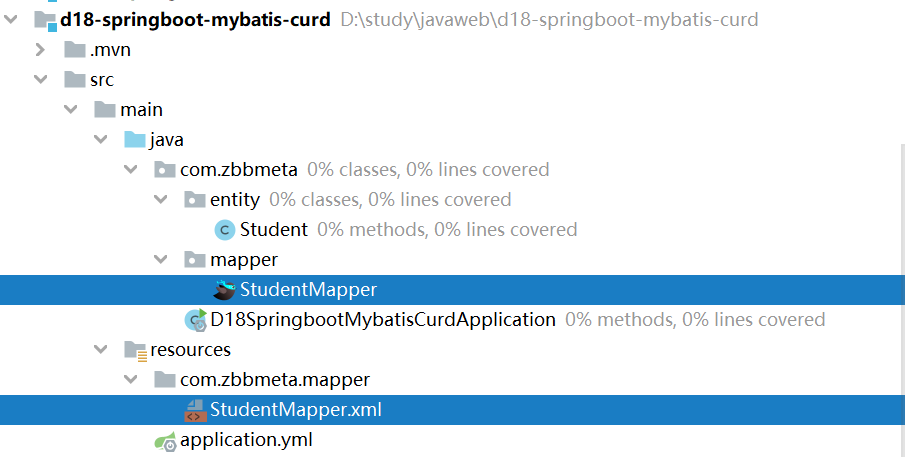Collapse the resources folder arrow
905x457 pixels.
click(101, 350)
